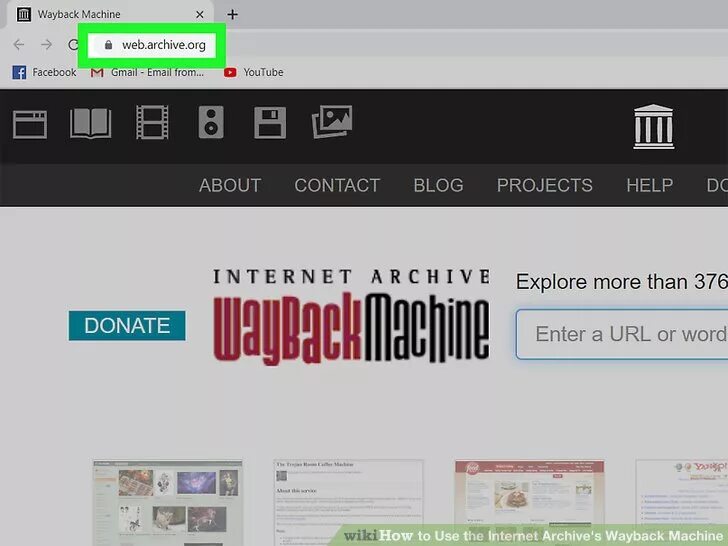Select the Wayback Machine browser tab

[x=110, y=14]
